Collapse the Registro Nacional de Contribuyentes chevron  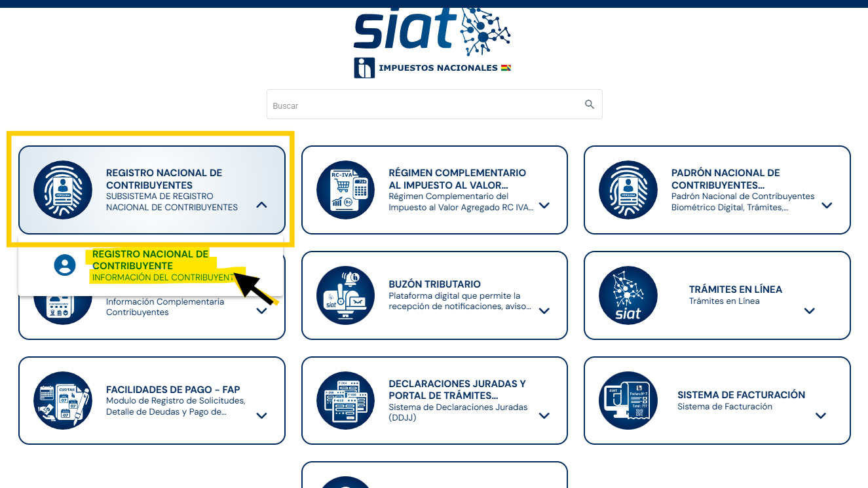261,205
